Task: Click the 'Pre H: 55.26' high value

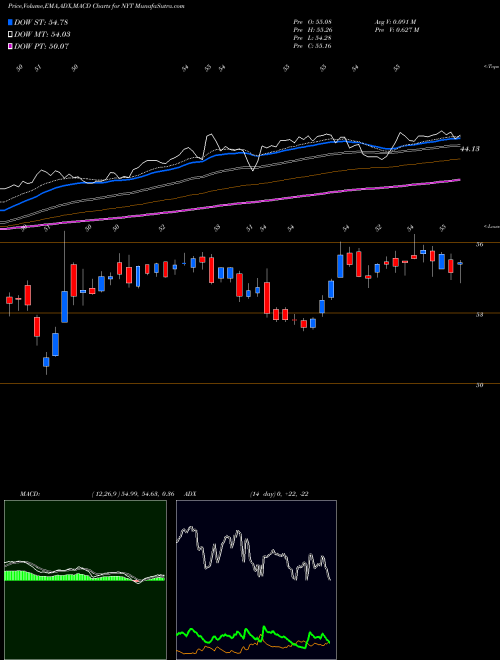Action: (x=313, y=30)
